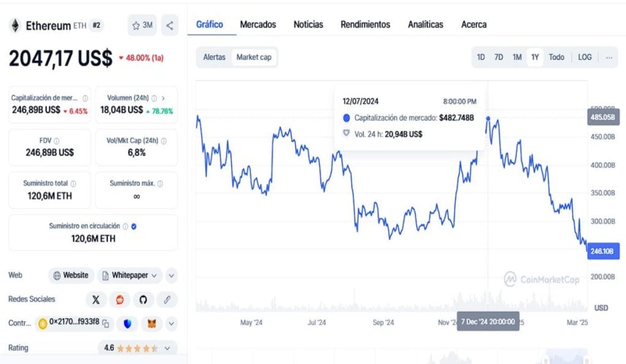Copy the contract address with copy icon

click(106, 323)
